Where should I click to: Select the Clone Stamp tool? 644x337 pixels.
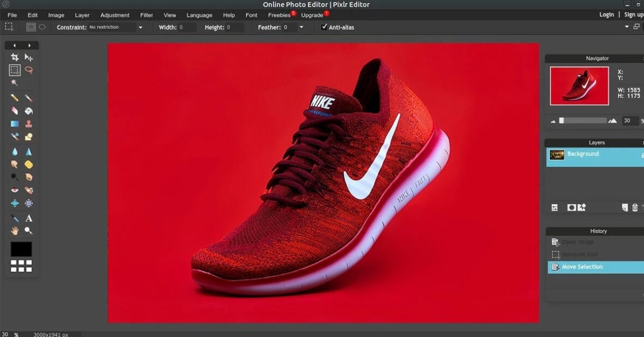[28, 123]
